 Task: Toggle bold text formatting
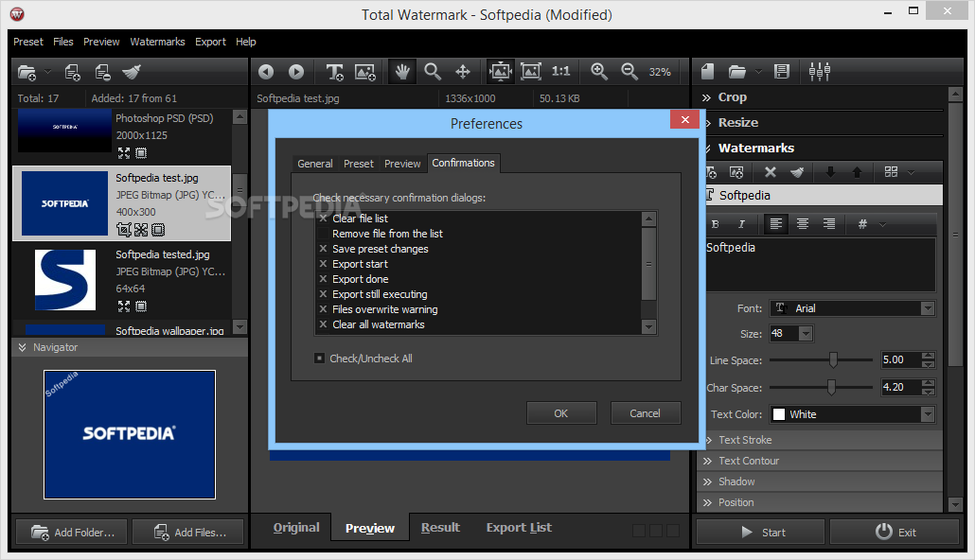click(x=715, y=224)
